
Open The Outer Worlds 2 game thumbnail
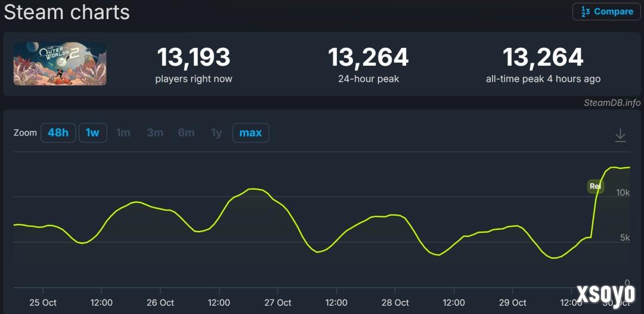[60, 64]
